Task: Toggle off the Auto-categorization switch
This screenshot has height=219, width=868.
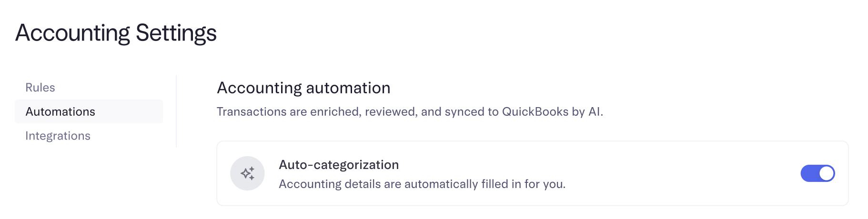Action: pyautogui.click(x=818, y=173)
